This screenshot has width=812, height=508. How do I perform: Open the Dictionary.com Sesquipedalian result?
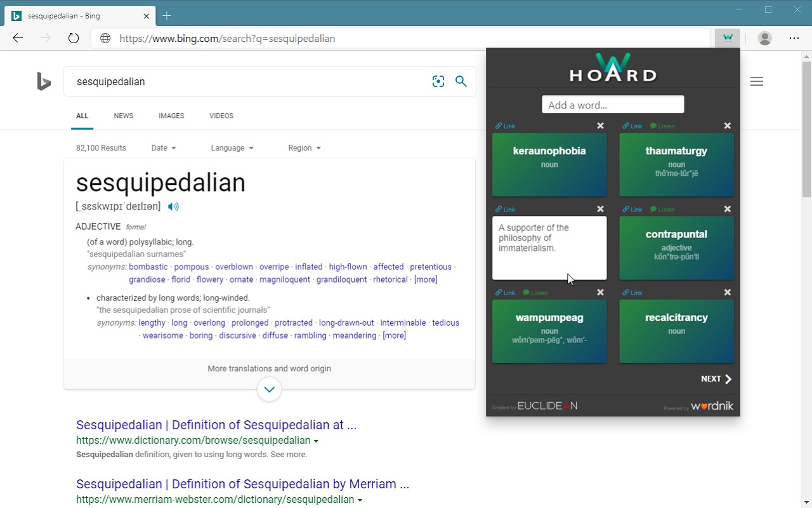[x=216, y=425]
